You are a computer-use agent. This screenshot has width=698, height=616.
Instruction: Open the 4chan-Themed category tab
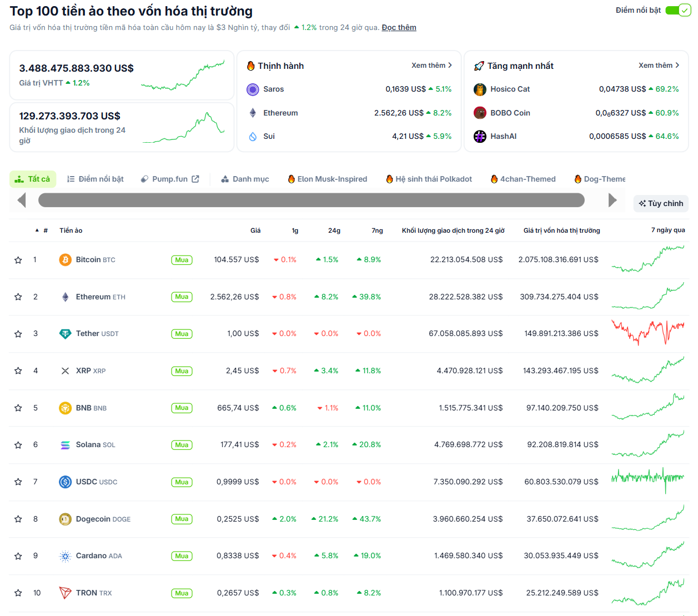[523, 179]
